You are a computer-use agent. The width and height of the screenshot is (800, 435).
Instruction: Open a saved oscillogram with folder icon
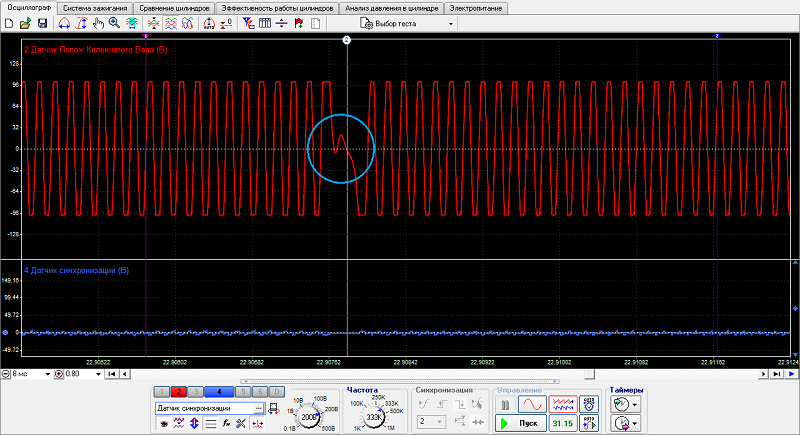click(25, 23)
